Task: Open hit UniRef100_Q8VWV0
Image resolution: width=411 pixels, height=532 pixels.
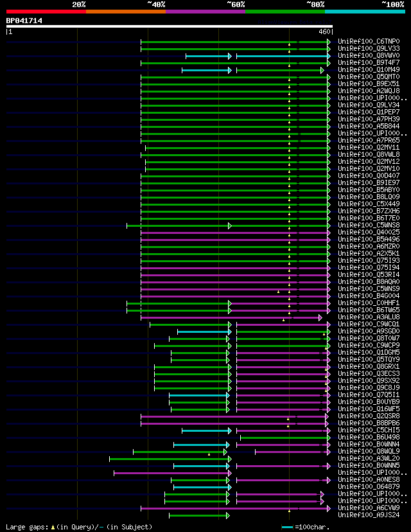Action: coord(369,55)
